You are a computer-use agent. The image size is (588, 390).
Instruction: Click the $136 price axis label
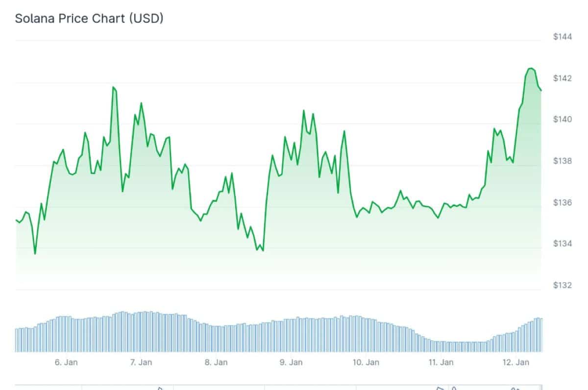(563, 202)
